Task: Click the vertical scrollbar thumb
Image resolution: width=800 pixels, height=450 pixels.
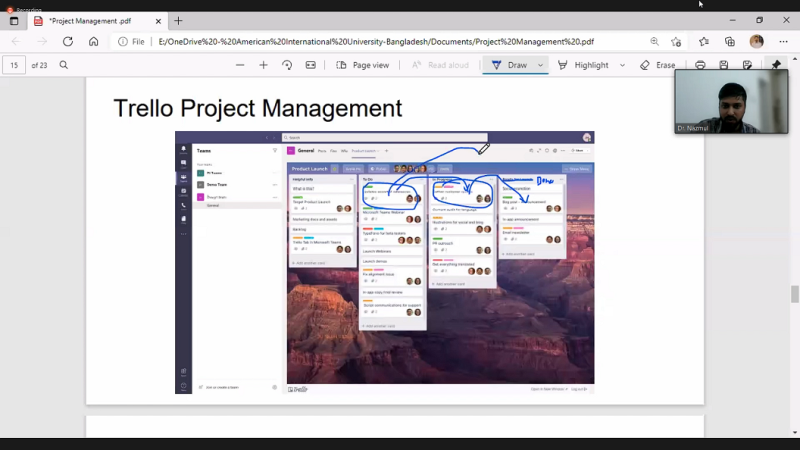Action: [795, 294]
